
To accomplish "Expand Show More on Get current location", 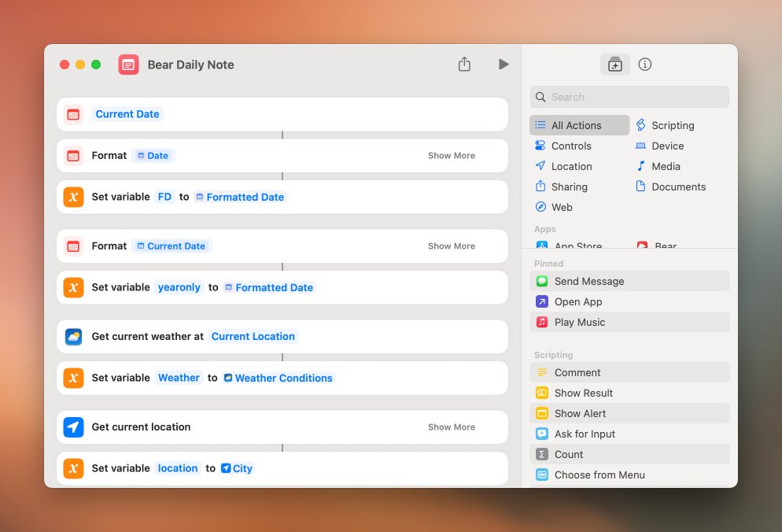I will click(x=452, y=427).
